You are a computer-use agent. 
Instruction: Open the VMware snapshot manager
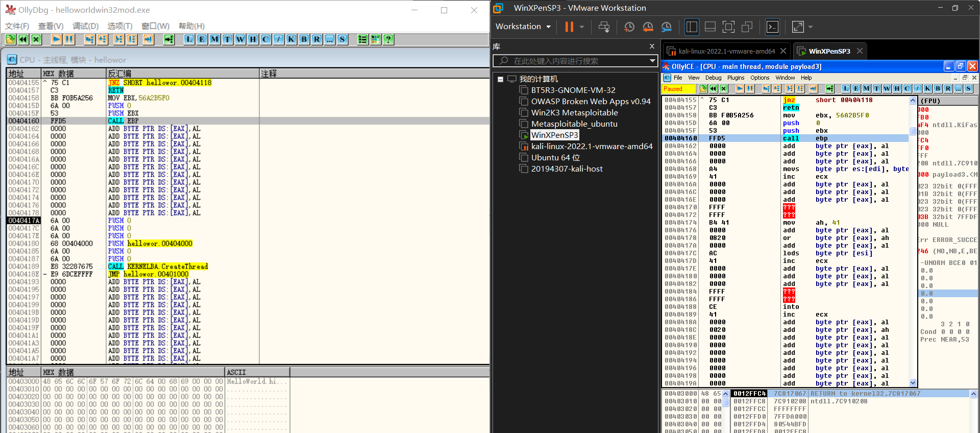[666, 27]
